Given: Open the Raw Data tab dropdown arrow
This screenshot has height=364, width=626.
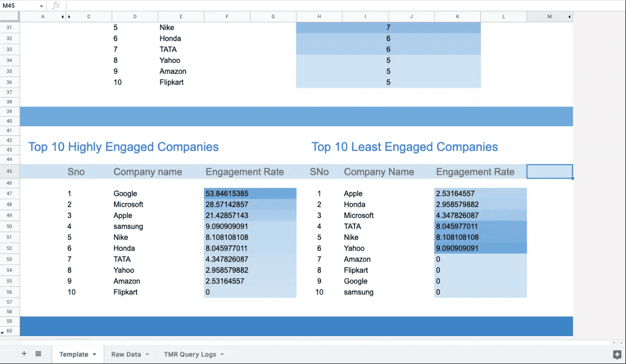Looking at the screenshot, I should tap(147, 354).
